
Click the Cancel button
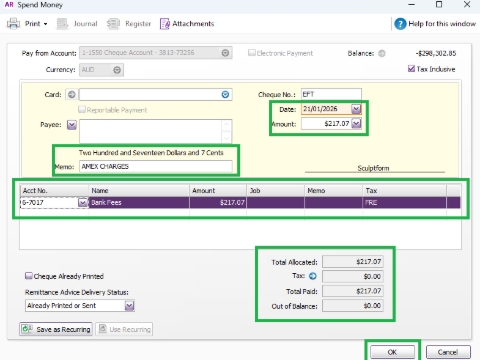448,352
